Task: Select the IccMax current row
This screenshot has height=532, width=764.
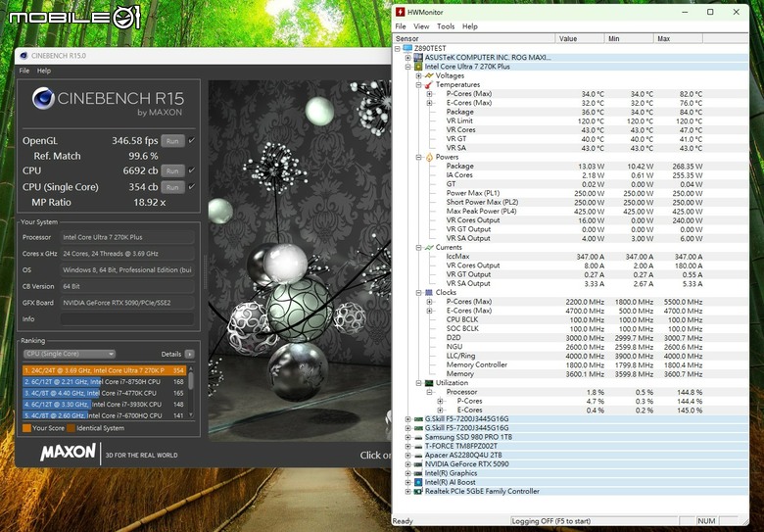Action: click(571, 257)
